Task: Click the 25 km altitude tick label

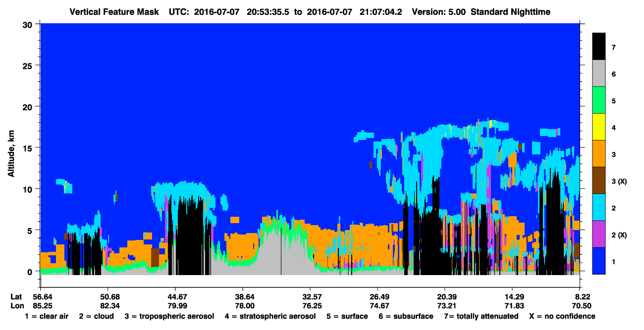Action: pos(29,65)
